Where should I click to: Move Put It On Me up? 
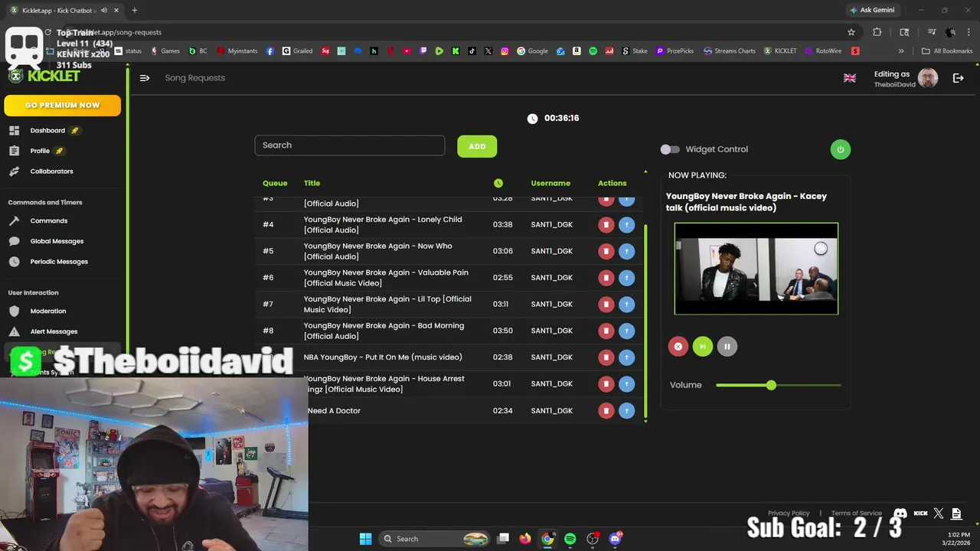tap(626, 357)
